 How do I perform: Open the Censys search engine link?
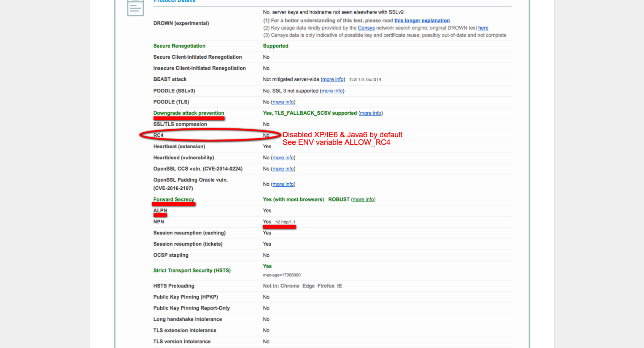coord(366,28)
